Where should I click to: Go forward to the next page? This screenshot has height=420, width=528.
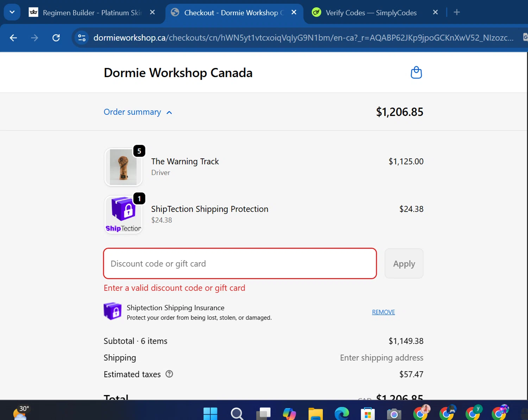(x=34, y=38)
